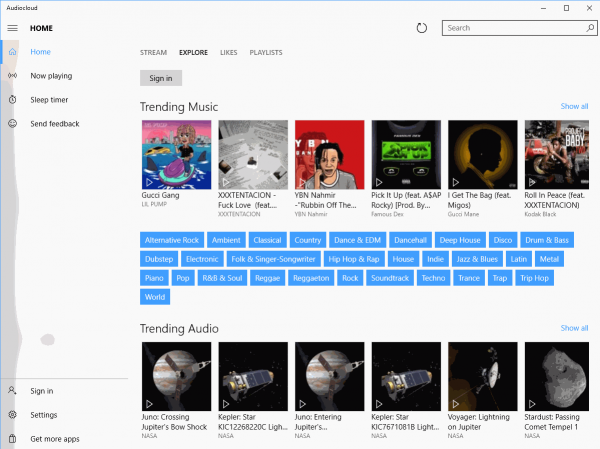Open Settings gear in sidebar
Screen dimensions: 600x449
coord(12,415)
